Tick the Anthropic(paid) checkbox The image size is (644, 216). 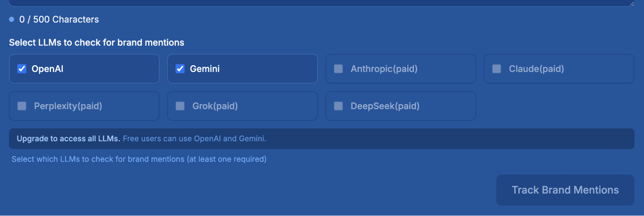(x=338, y=69)
